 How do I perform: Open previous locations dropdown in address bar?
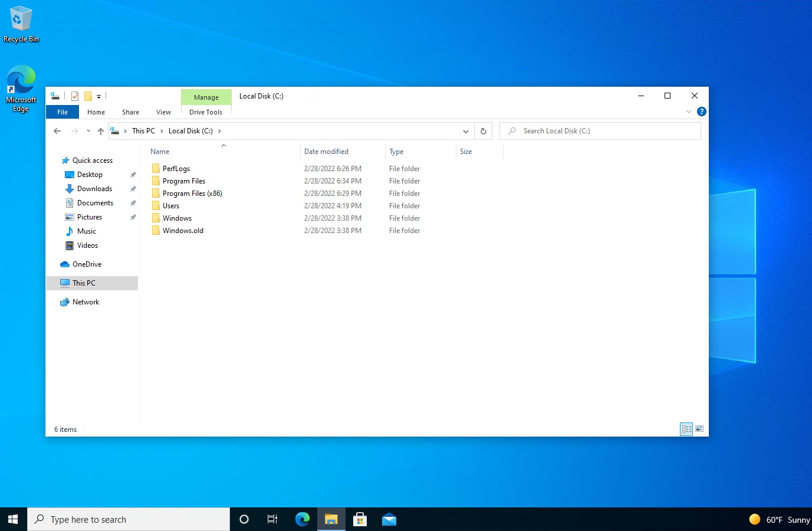466,130
